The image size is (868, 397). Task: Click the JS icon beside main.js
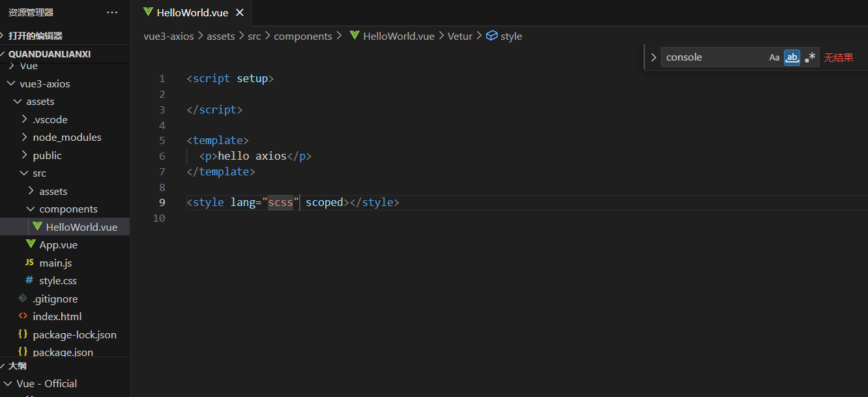click(x=29, y=263)
